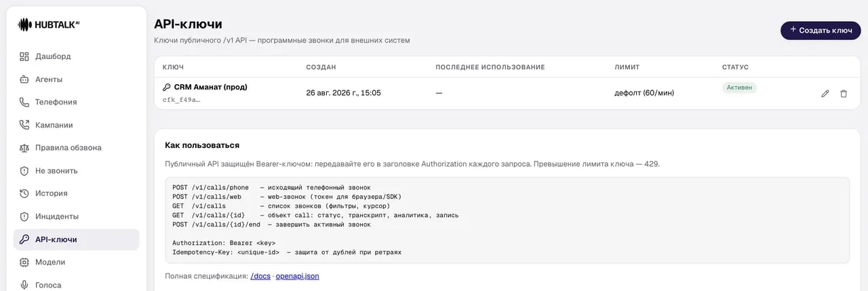Viewport: 868px width, 291px height.
Task: Click the Агенты robot icon
Action: click(x=24, y=79)
